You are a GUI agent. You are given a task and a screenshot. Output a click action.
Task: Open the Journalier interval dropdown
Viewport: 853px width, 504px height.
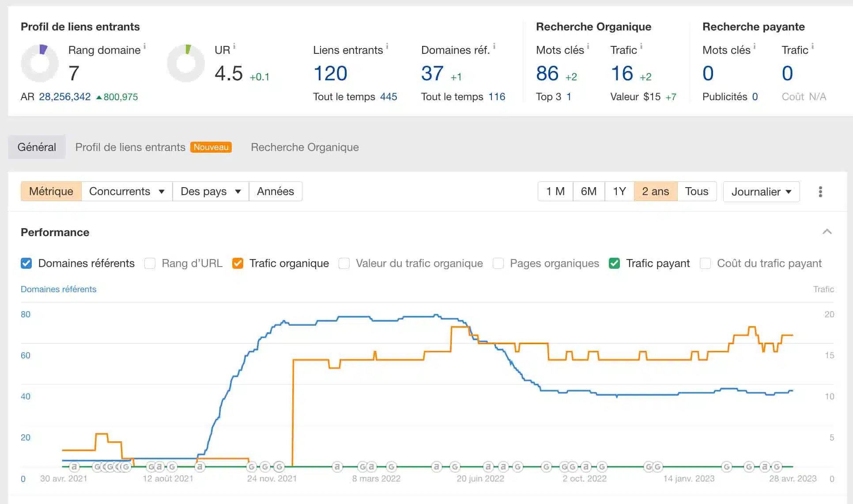761,192
